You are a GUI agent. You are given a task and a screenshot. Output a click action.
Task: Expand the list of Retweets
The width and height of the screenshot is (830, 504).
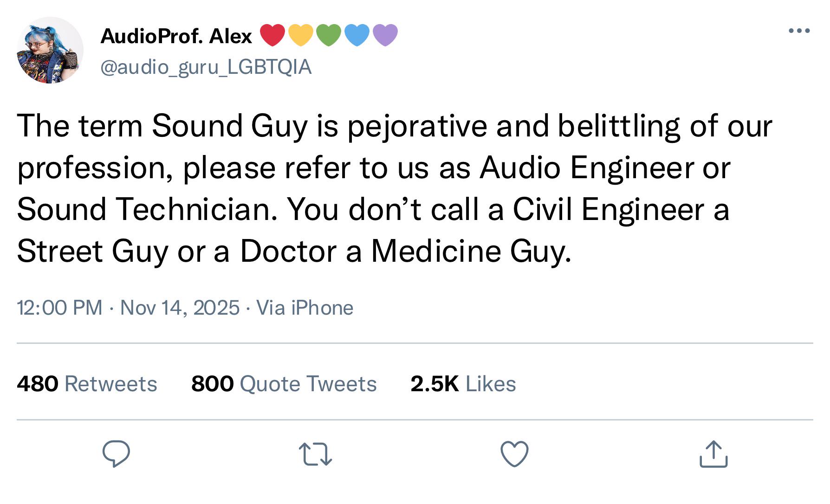tap(87, 384)
